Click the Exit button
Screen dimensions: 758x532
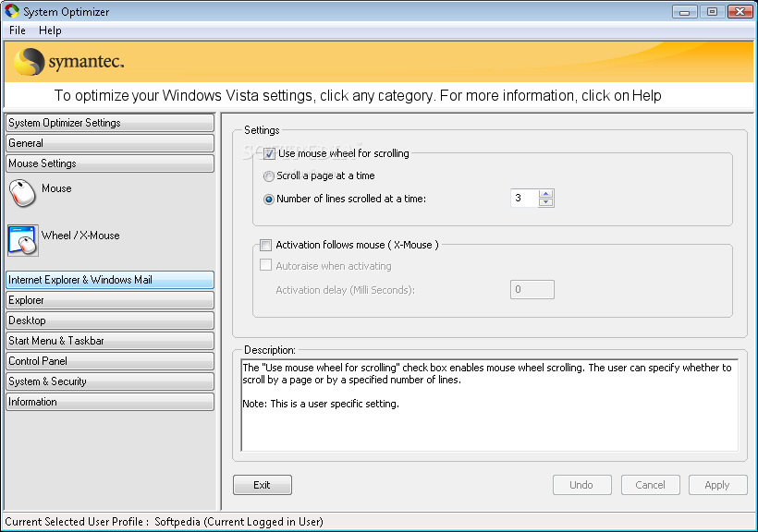click(x=262, y=485)
